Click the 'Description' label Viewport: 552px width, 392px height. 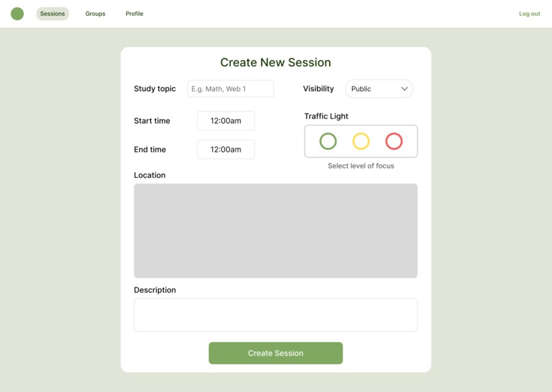point(155,290)
